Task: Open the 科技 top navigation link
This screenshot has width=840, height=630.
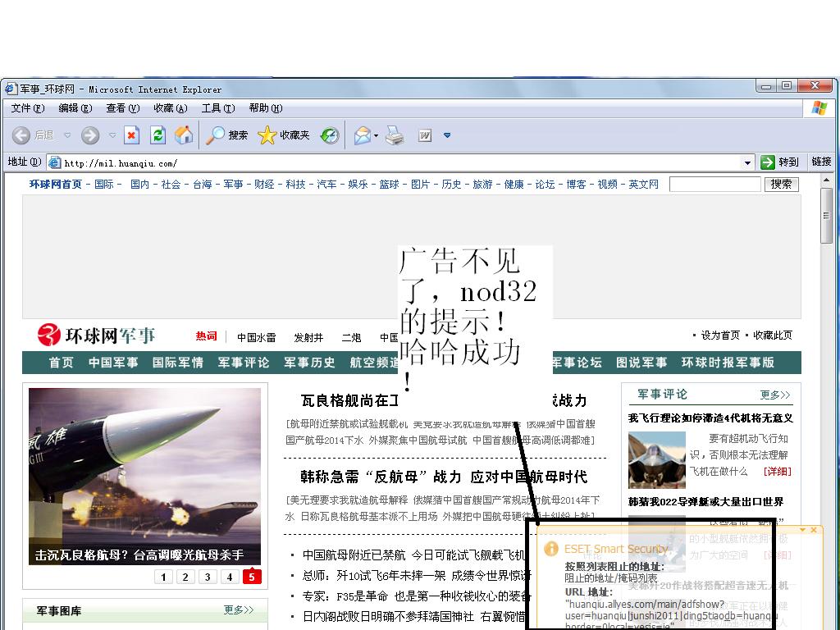Action: (295, 185)
